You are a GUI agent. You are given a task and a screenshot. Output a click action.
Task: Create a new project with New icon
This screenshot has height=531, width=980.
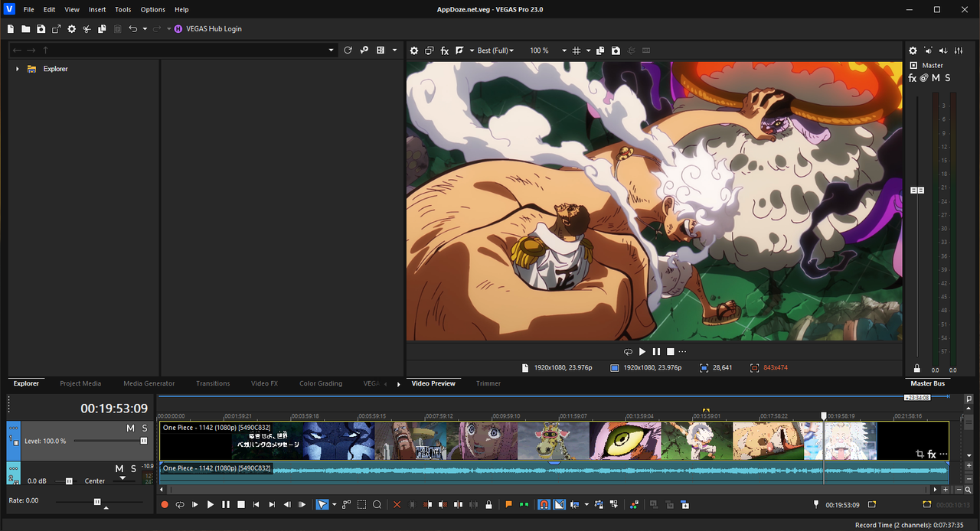(11, 29)
